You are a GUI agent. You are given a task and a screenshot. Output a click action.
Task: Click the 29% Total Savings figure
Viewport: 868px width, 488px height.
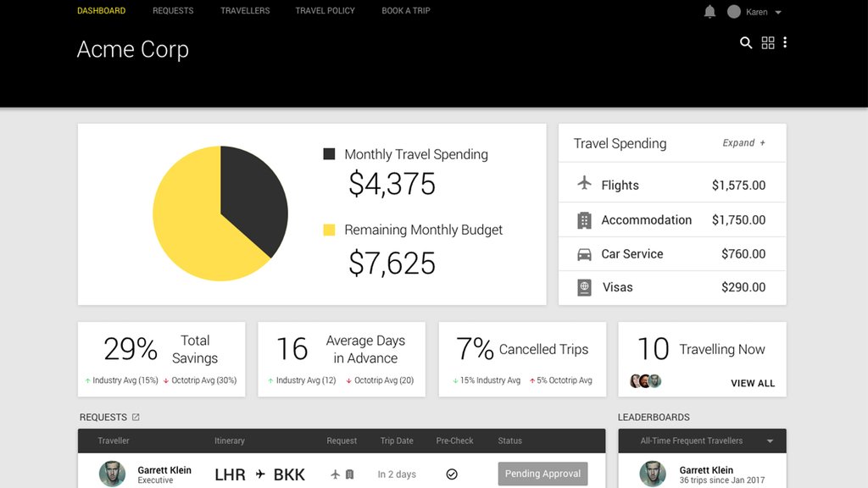[131, 349]
